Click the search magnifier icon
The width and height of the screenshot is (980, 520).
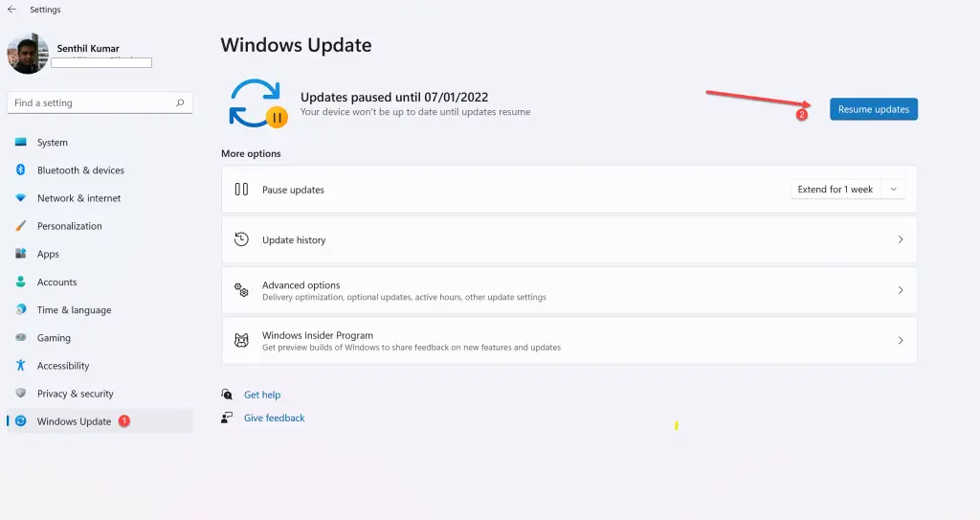(x=180, y=102)
